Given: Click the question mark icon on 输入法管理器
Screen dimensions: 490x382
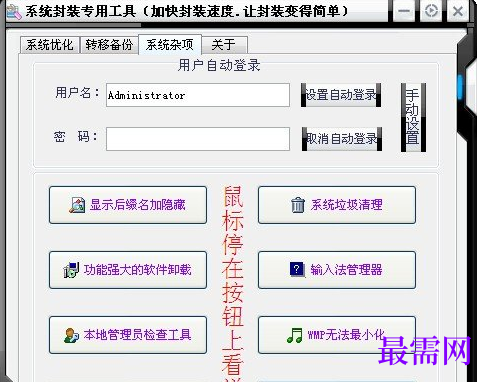Looking at the screenshot, I should click(297, 270).
